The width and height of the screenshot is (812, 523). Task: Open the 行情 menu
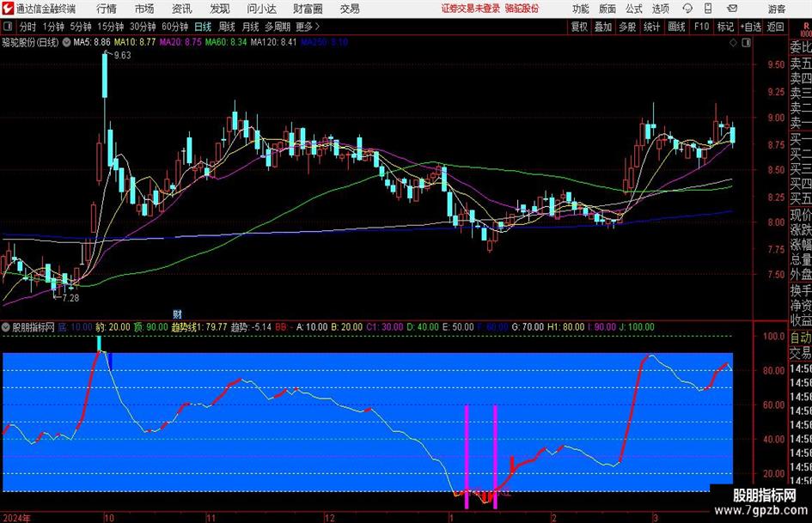[x=107, y=9]
